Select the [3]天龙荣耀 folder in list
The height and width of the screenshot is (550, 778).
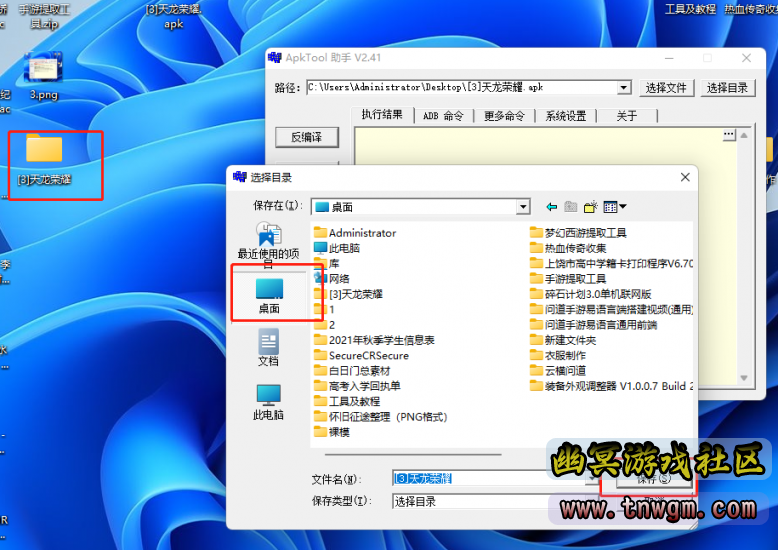[348, 294]
